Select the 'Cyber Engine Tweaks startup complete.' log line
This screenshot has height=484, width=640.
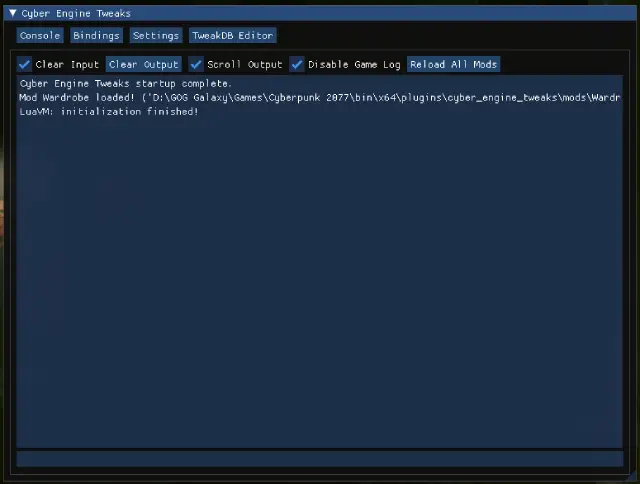point(126,84)
